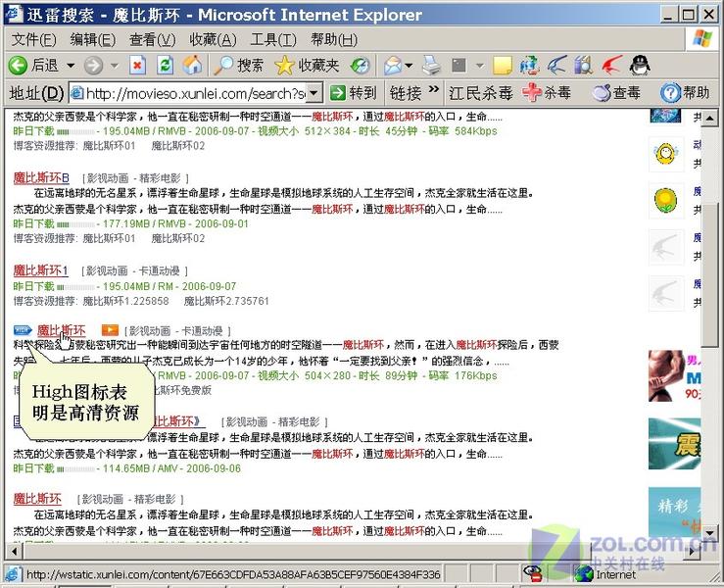
Task: Click 昨日下载 on the 177.19MB row
Action: 33,224
